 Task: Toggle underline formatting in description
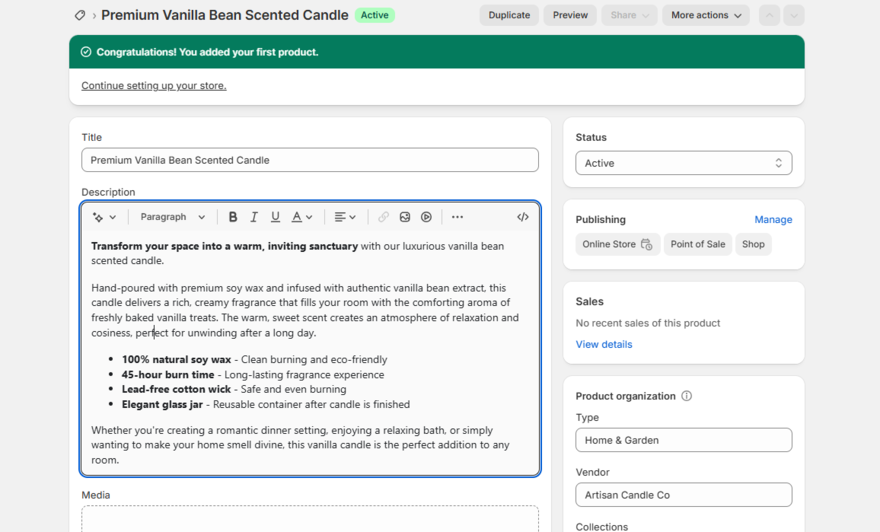click(275, 217)
